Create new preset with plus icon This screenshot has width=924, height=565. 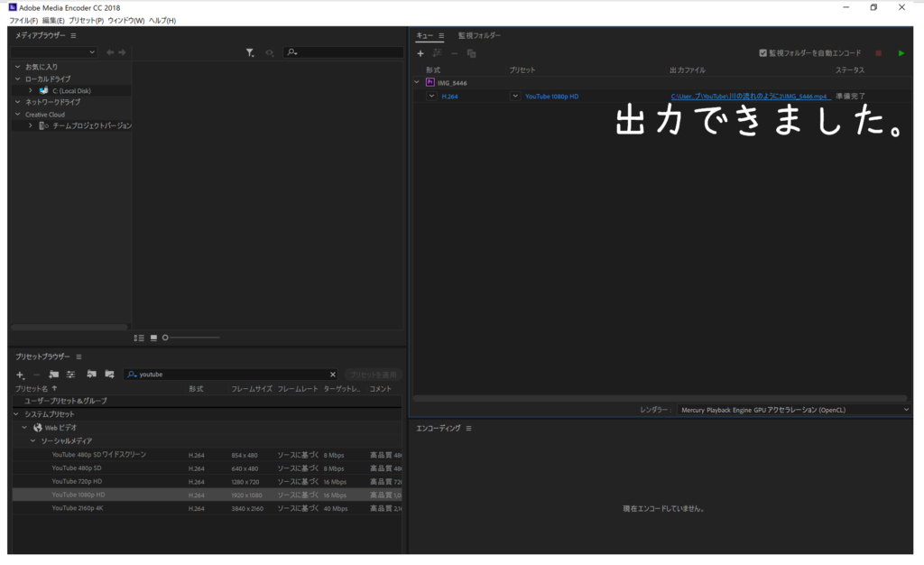20,375
